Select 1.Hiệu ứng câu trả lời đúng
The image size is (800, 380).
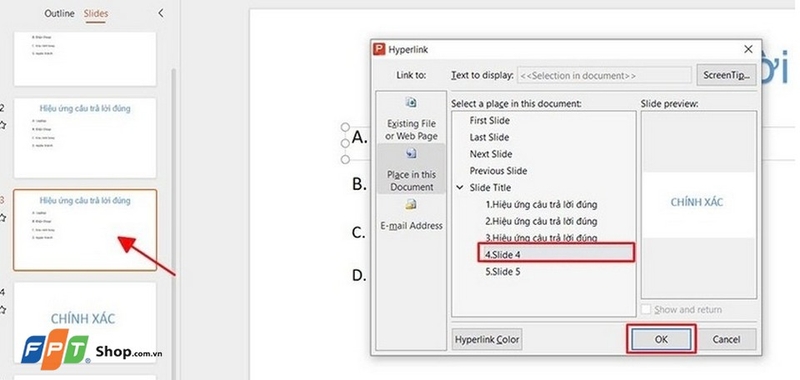pyautogui.click(x=541, y=205)
